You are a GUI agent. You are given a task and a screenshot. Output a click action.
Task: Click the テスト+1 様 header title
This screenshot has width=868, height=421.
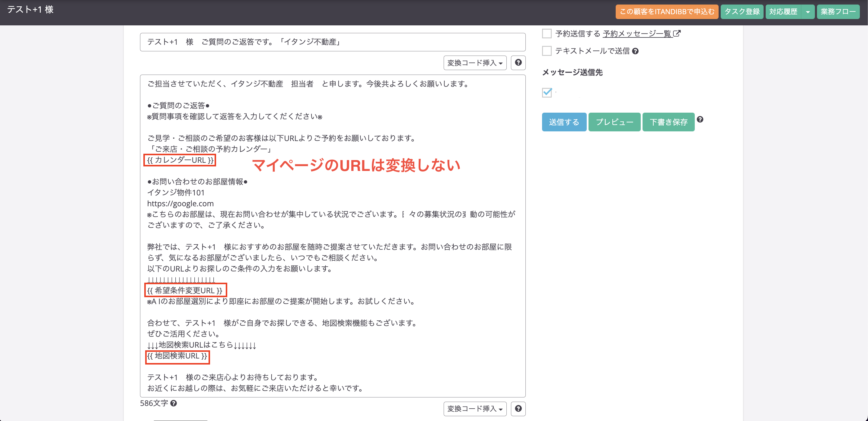30,9
